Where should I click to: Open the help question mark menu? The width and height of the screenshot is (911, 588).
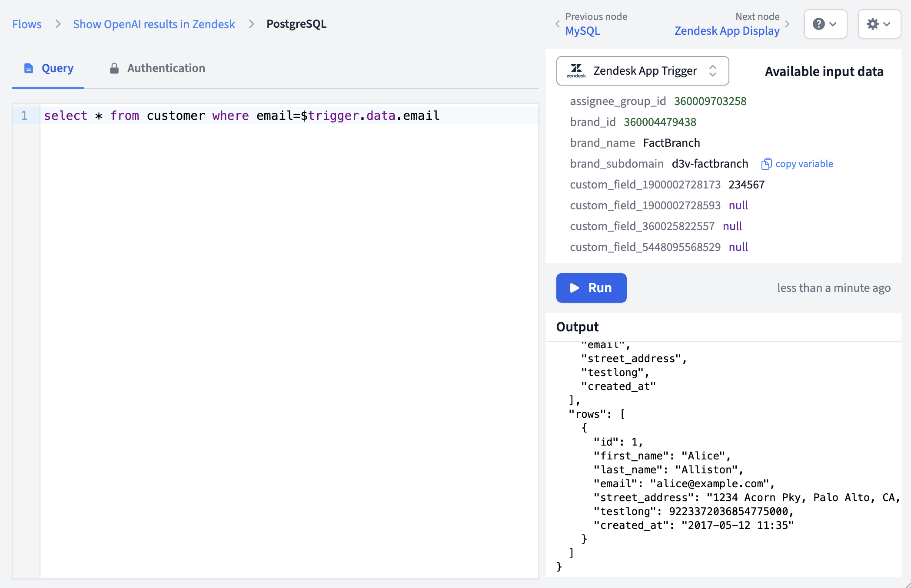(x=825, y=24)
